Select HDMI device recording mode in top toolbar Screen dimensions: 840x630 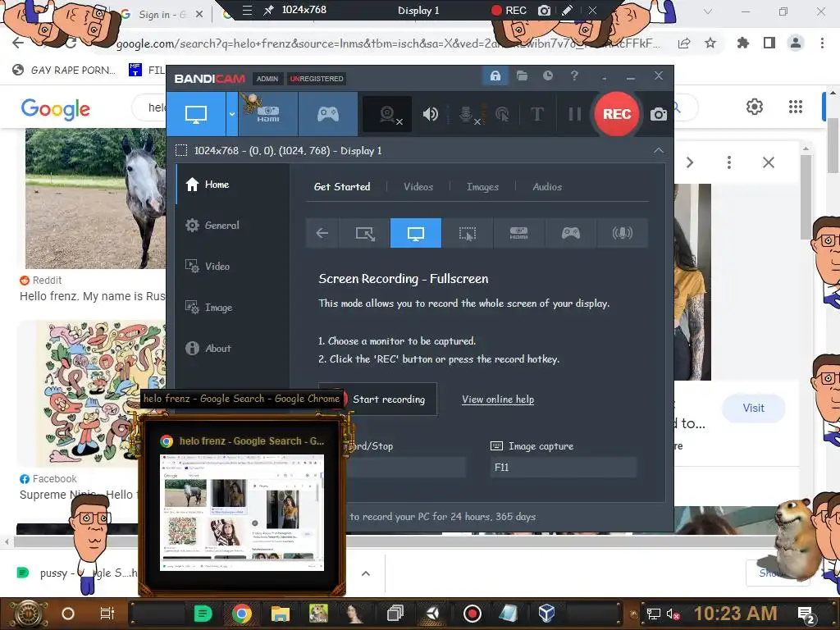(x=268, y=113)
